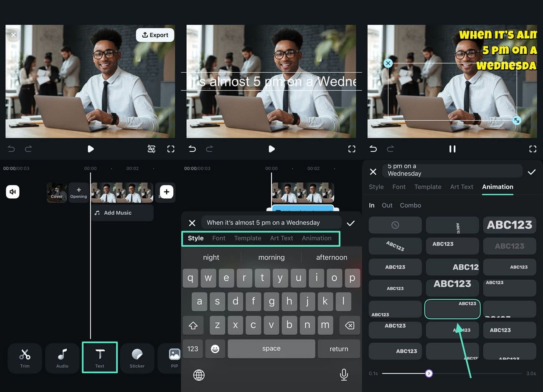Image resolution: width=543 pixels, height=392 pixels.
Task: Play the video preview
Action: point(90,149)
